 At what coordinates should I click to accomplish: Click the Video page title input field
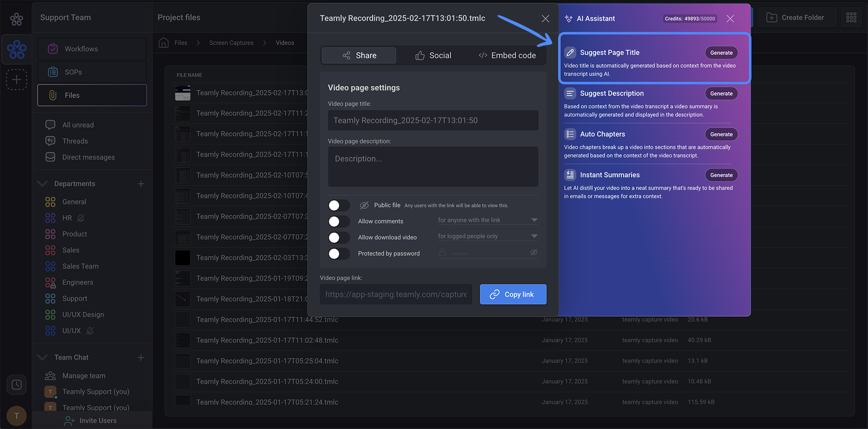pyautogui.click(x=433, y=120)
